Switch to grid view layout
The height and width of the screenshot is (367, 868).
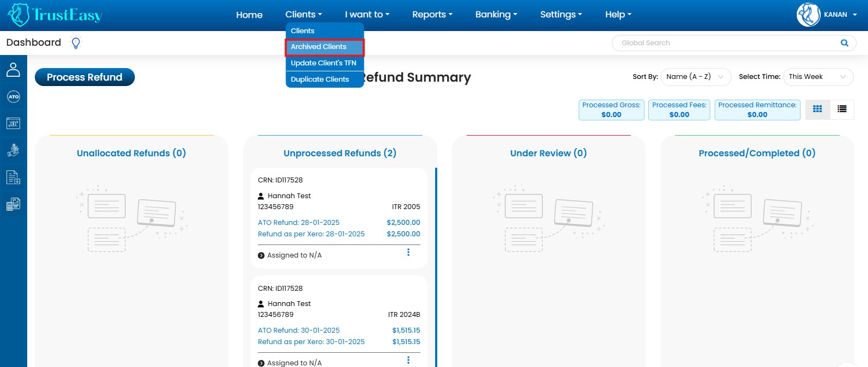pyautogui.click(x=817, y=109)
